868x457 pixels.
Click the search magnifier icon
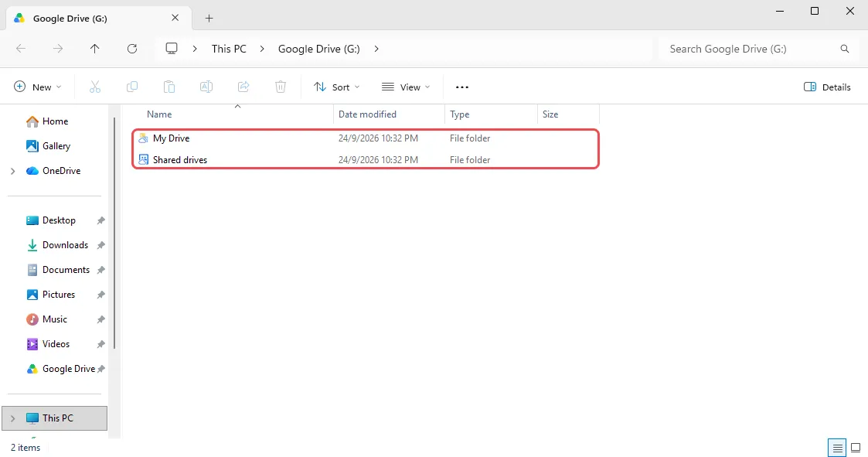click(x=845, y=49)
